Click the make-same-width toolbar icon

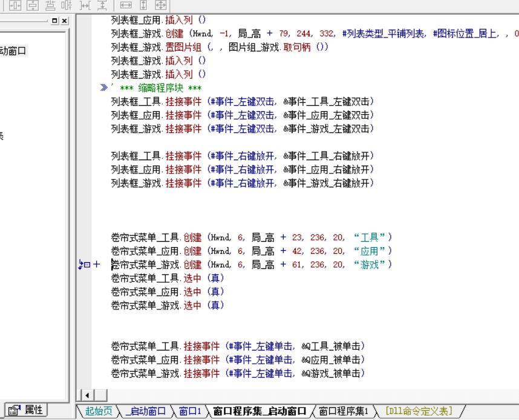[x=126, y=5]
